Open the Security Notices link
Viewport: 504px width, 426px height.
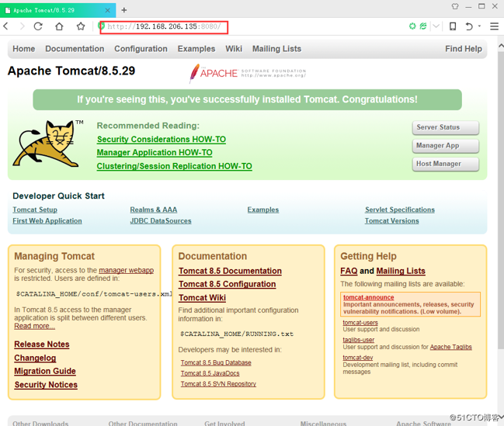tap(46, 385)
